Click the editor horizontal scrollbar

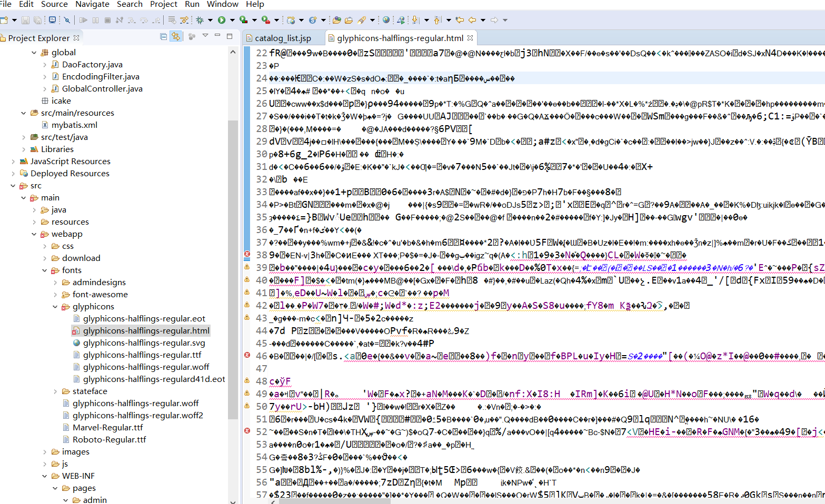pos(334,501)
